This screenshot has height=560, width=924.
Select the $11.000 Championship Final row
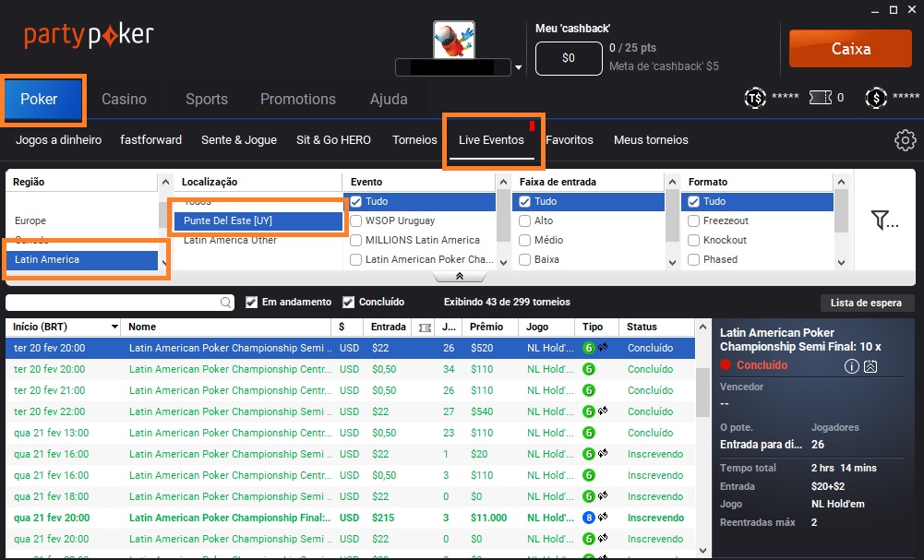pos(350,518)
